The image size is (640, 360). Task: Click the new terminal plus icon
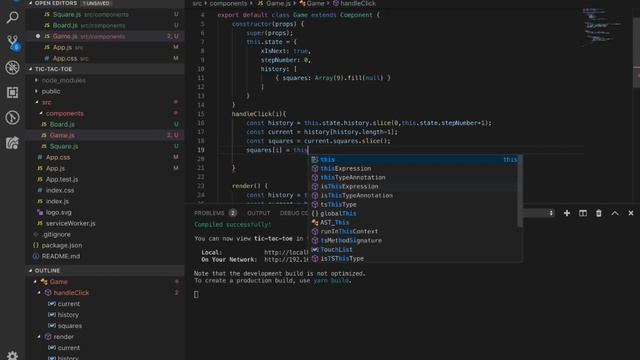pyautogui.click(x=567, y=213)
